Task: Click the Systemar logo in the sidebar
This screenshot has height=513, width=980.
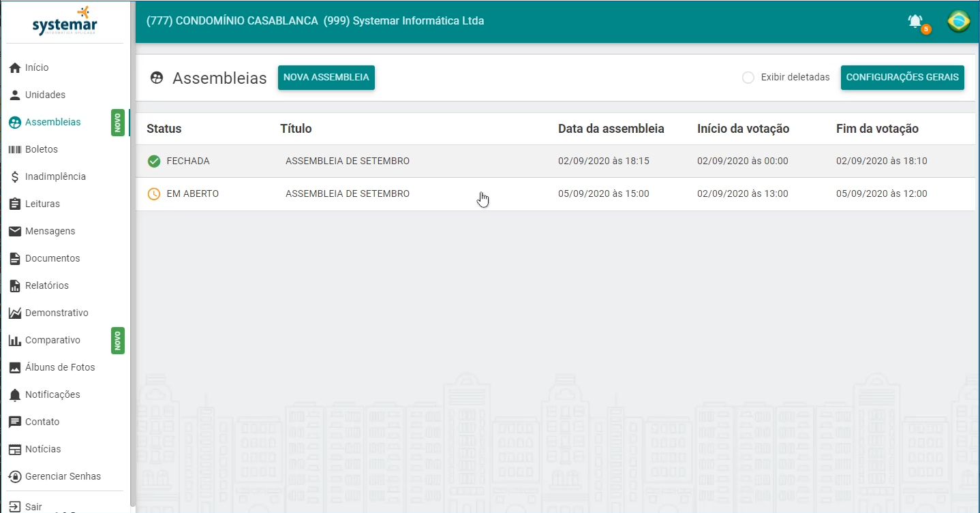Action: click(65, 22)
